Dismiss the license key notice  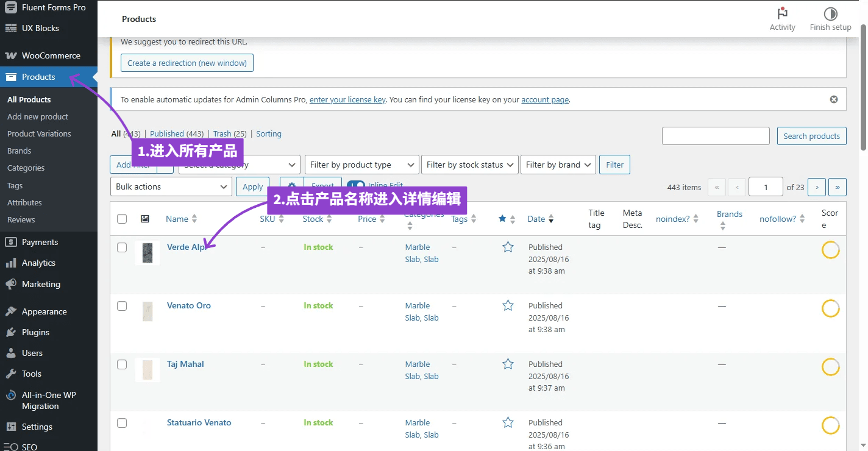tap(834, 99)
